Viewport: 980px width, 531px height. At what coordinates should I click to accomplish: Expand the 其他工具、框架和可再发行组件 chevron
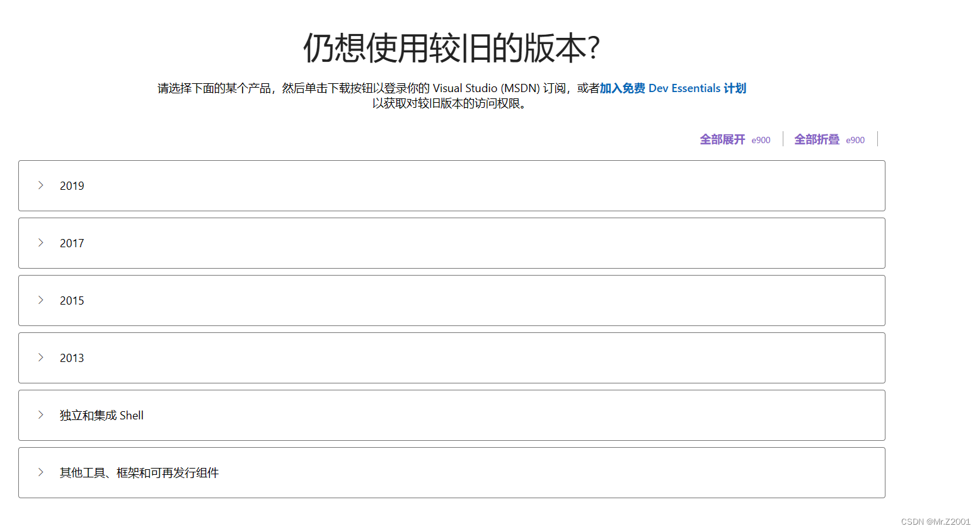point(41,472)
